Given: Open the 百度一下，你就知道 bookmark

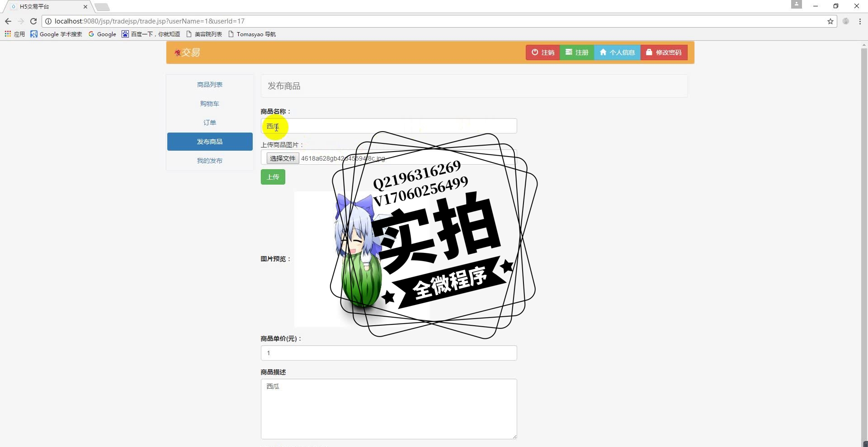Looking at the screenshot, I should tap(151, 34).
